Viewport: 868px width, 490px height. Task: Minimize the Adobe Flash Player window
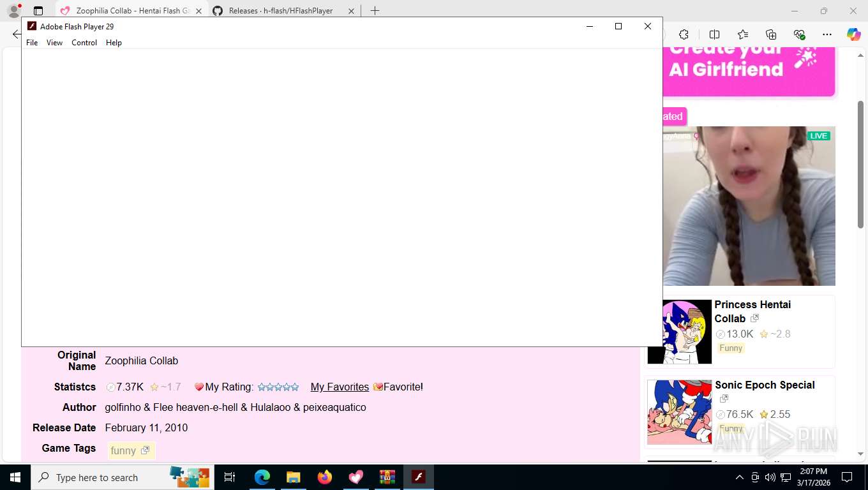tap(589, 26)
